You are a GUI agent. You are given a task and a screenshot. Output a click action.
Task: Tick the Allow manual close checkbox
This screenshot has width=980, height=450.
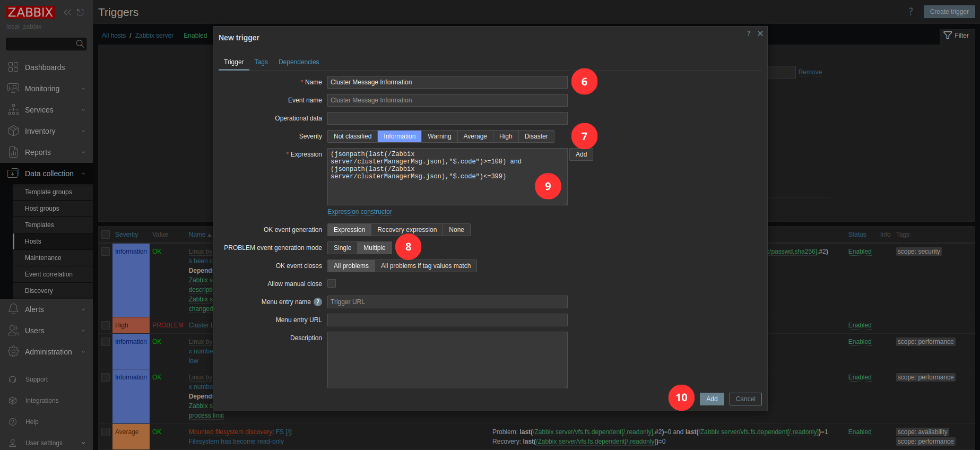point(332,283)
